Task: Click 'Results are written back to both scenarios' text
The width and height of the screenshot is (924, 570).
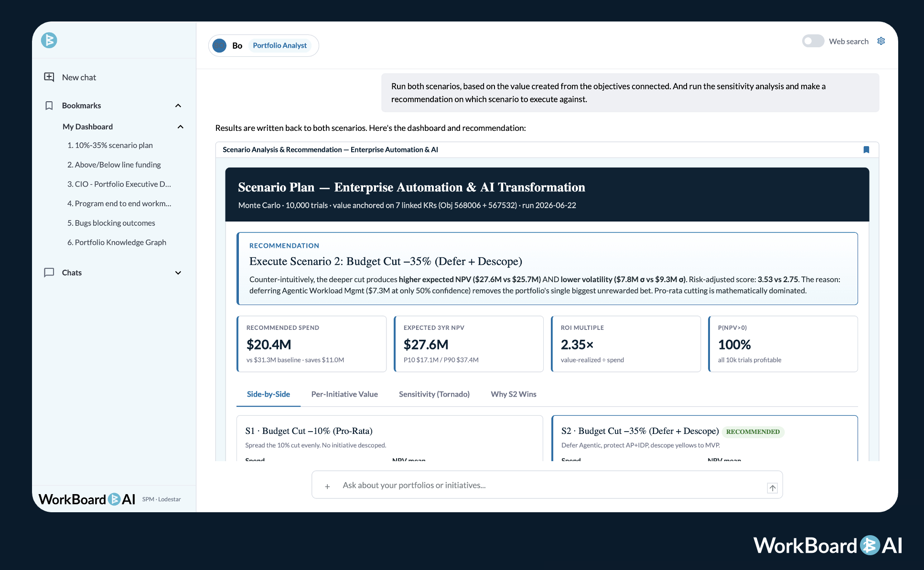Action: click(x=370, y=128)
